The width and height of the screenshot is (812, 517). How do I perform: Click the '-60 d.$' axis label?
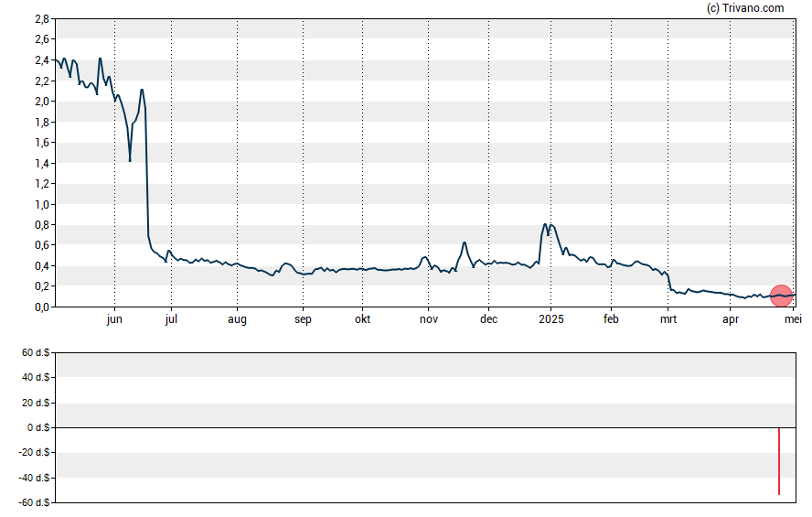tap(34, 503)
